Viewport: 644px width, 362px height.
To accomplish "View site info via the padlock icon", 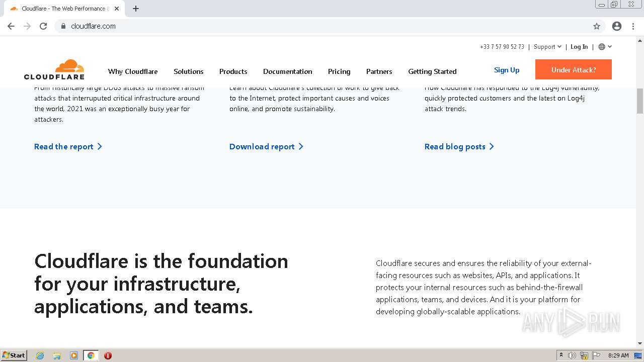I will pos(63,26).
